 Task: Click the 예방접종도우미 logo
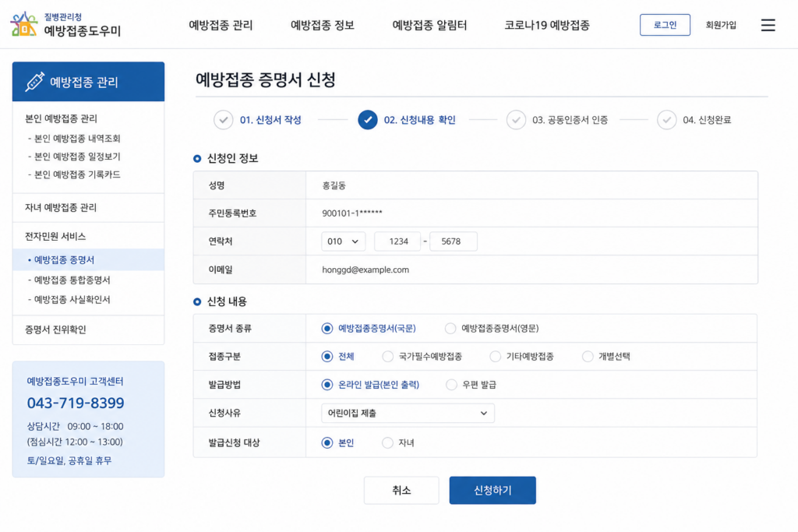[65, 24]
